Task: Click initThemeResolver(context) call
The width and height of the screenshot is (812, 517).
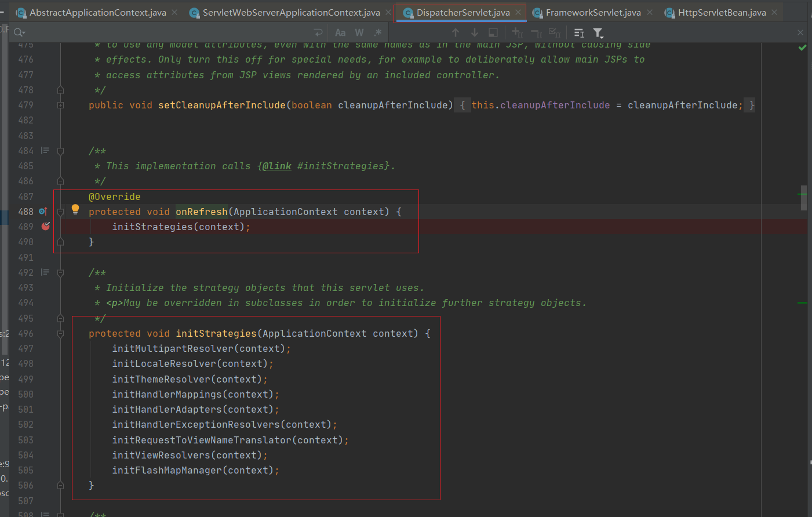Action: coord(187,379)
